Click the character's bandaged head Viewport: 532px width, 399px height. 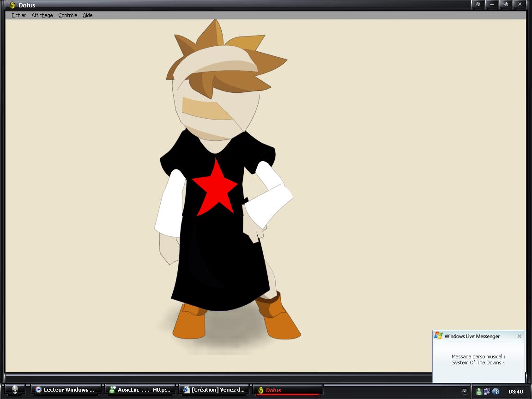coord(216,93)
